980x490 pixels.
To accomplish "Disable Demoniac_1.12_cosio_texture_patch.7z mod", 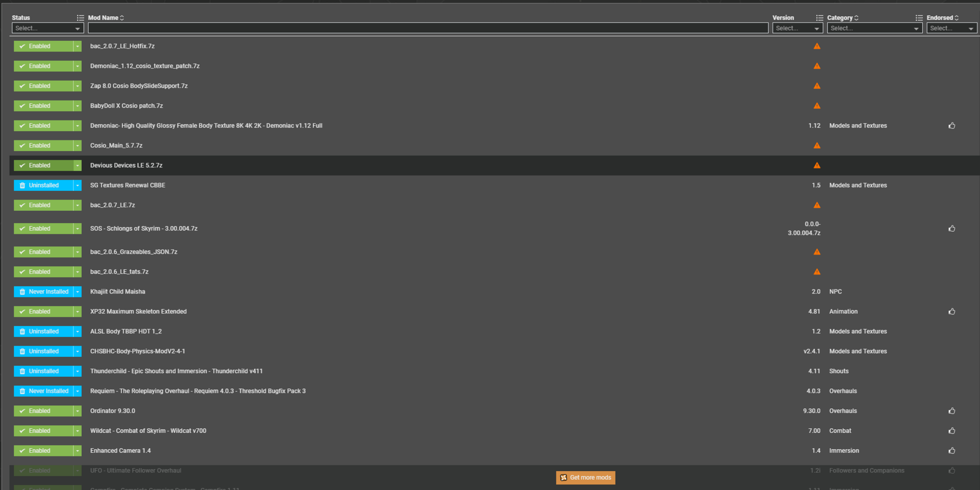I will click(x=43, y=66).
